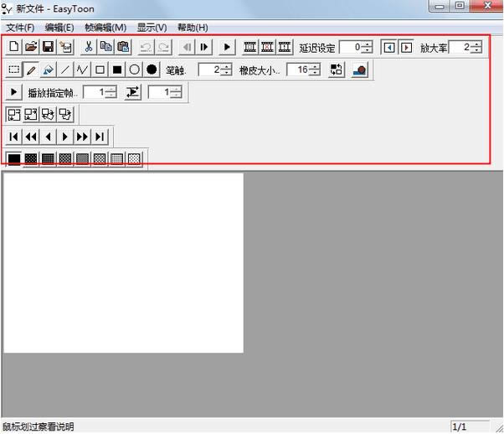Play animation from the top toolbar
Viewport: 504px width, 434px height.
227,47
